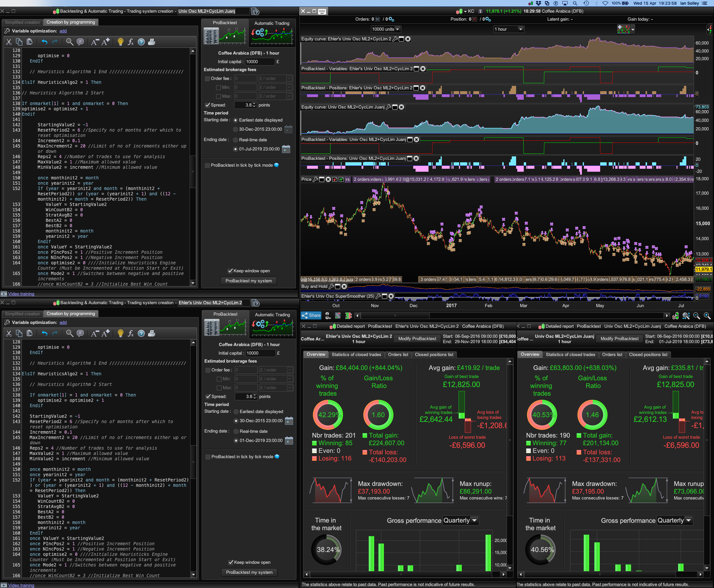Click the Initial capital field in bottom panel

point(260,353)
